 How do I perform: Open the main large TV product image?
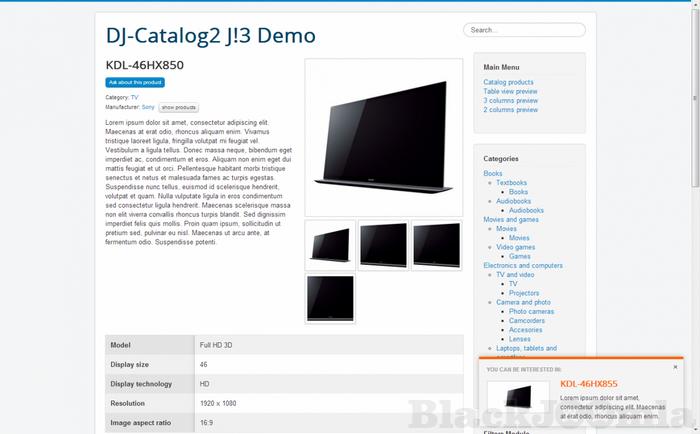[x=384, y=138]
